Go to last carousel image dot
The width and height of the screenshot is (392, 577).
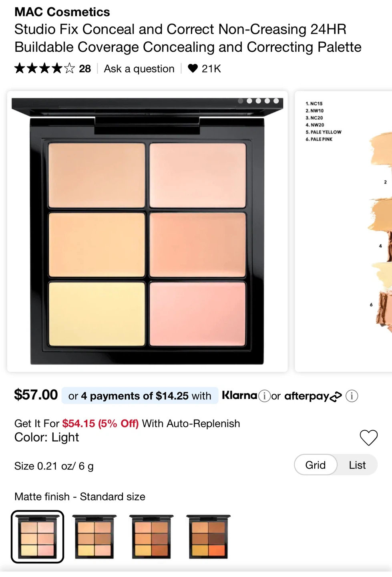point(276,101)
